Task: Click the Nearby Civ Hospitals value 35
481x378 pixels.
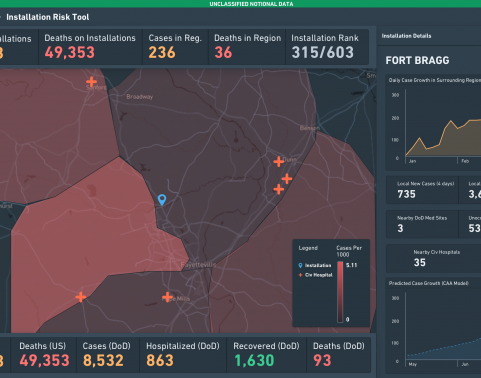Action: 420,263
